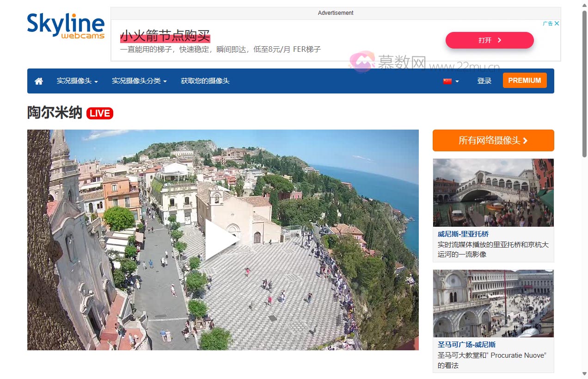Image resolution: width=588 pixels, height=379 pixels.
Task: Click the 威尼斯-里亚托桥 webcam link
Action: tap(463, 234)
